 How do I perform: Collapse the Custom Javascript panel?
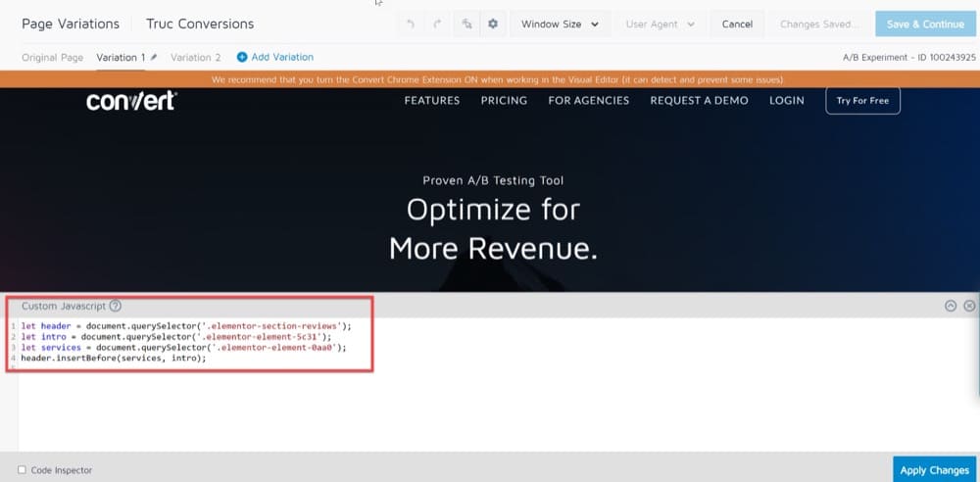click(x=951, y=306)
